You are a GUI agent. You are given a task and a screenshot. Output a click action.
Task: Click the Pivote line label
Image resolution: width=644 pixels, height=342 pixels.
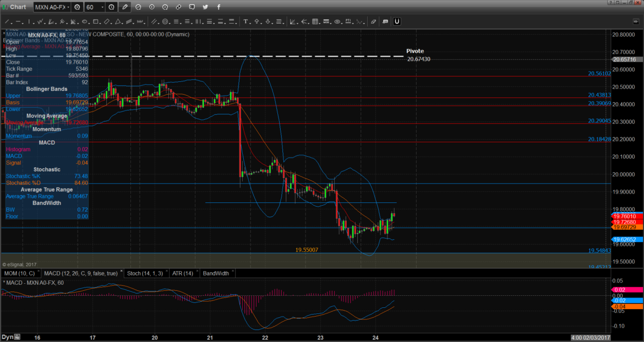[415, 51]
